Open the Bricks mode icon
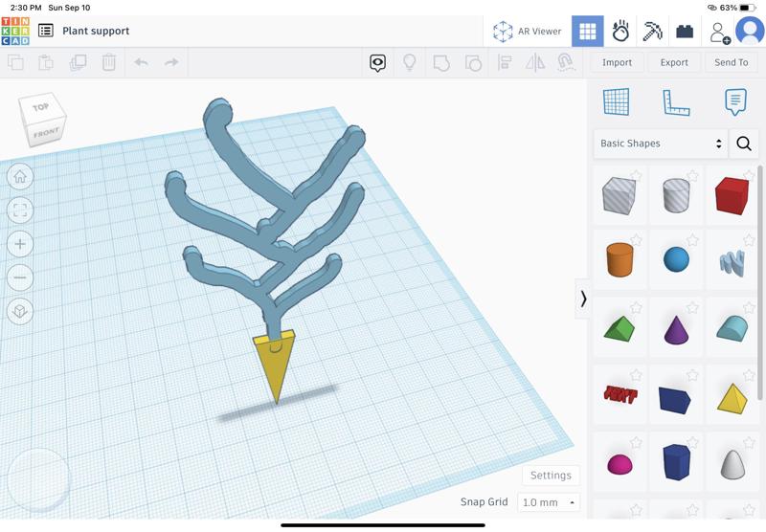Screen dimensions: 766x532 (x=685, y=32)
